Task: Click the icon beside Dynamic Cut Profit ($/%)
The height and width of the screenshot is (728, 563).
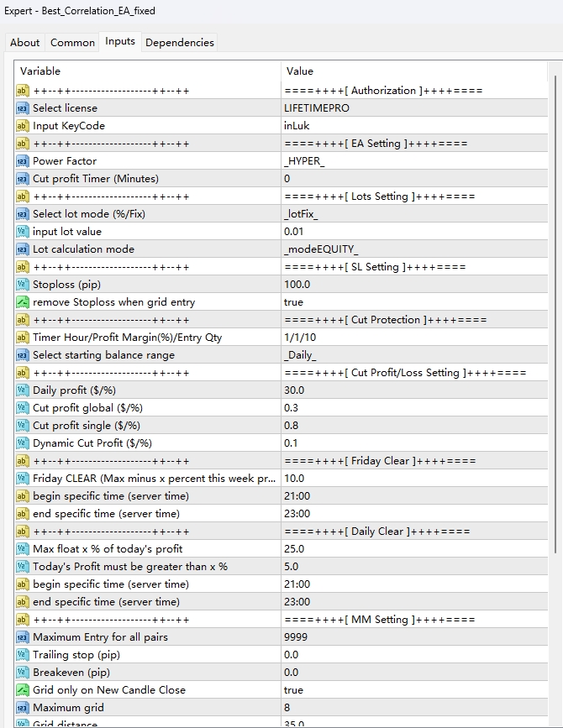Action: pyautogui.click(x=23, y=443)
